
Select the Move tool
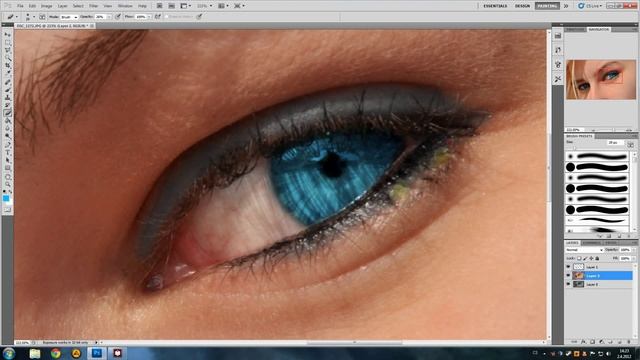point(7,35)
